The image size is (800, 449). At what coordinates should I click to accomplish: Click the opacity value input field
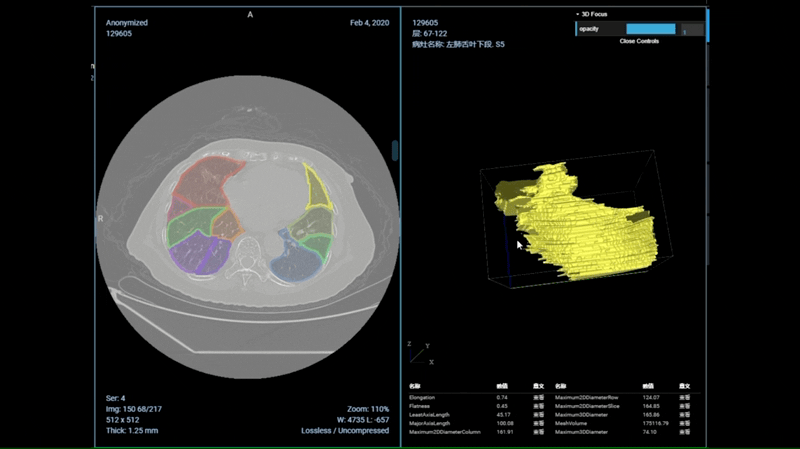tap(691, 30)
